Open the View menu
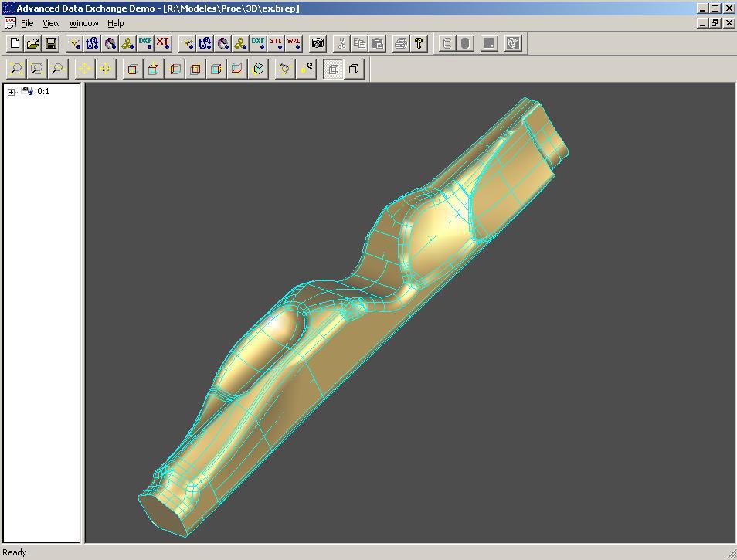Image resolution: width=737 pixels, height=560 pixels. pyautogui.click(x=51, y=23)
